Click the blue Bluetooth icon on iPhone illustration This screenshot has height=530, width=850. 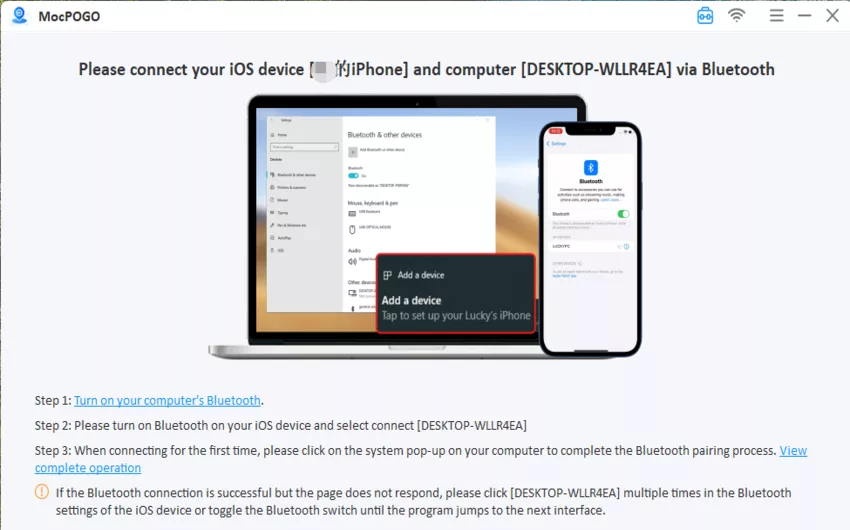click(x=590, y=167)
